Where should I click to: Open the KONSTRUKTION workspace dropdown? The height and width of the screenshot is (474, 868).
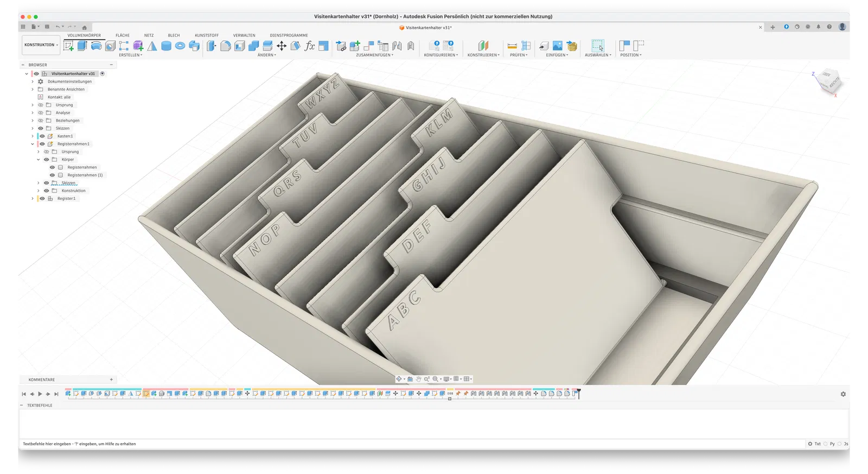[x=41, y=45]
